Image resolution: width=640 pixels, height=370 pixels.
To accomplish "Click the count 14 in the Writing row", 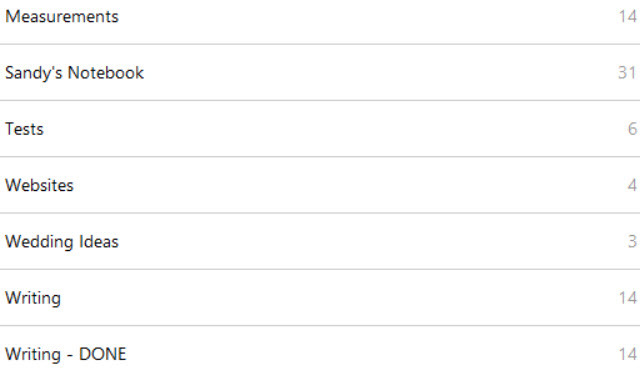I will (x=628, y=298).
